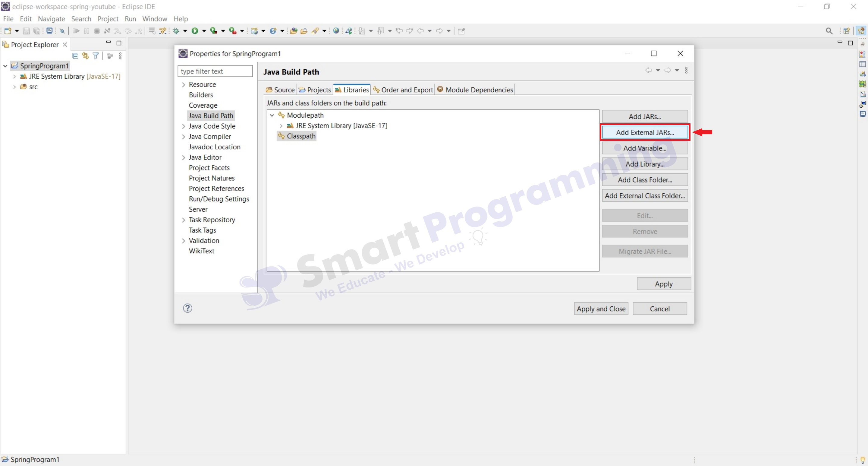Open the File menu
The image size is (868, 466).
pyautogui.click(x=8, y=19)
